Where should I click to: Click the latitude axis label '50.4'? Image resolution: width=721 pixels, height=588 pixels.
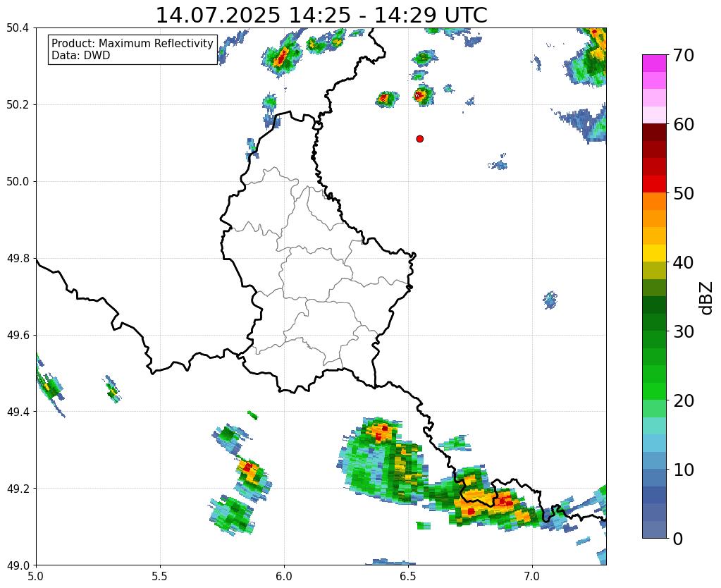pyautogui.click(x=18, y=28)
